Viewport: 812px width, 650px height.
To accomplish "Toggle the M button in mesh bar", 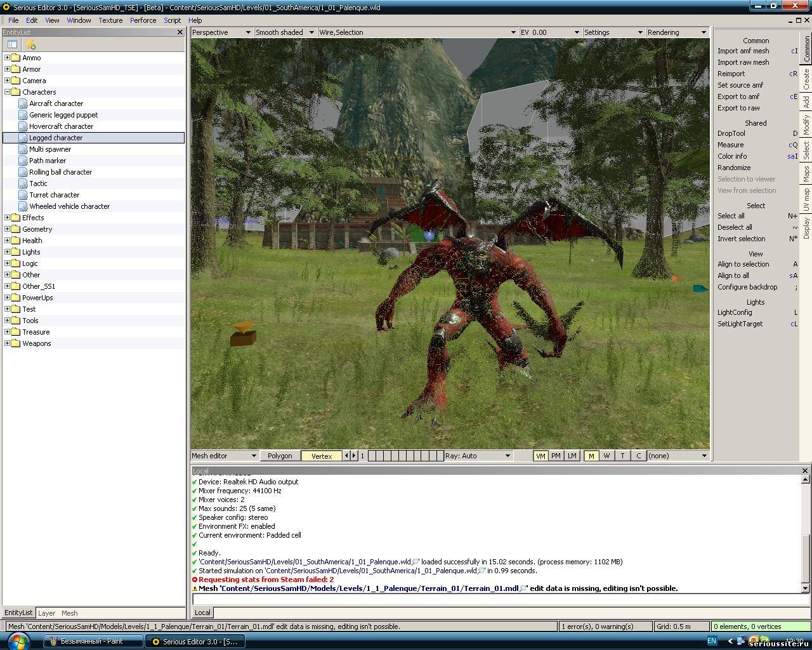I will coord(591,456).
